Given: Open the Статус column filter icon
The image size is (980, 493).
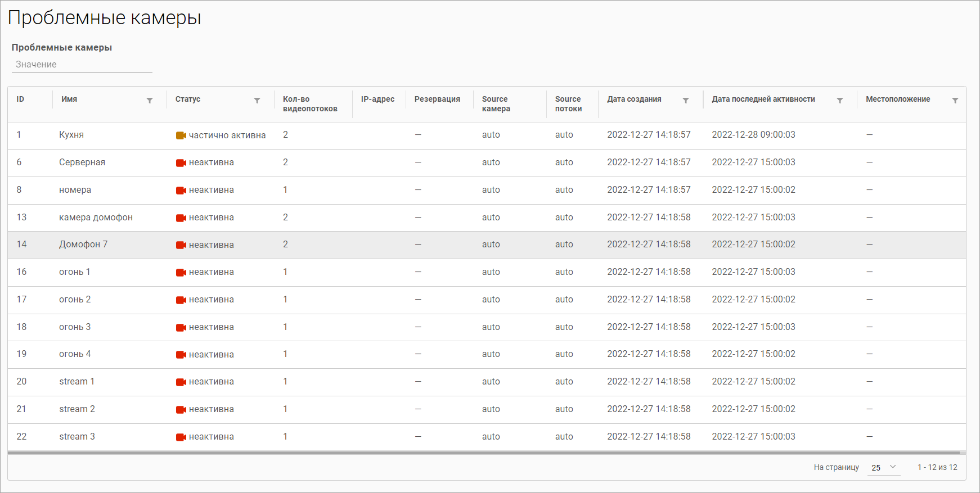Looking at the screenshot, I should [x=257, y=101].
